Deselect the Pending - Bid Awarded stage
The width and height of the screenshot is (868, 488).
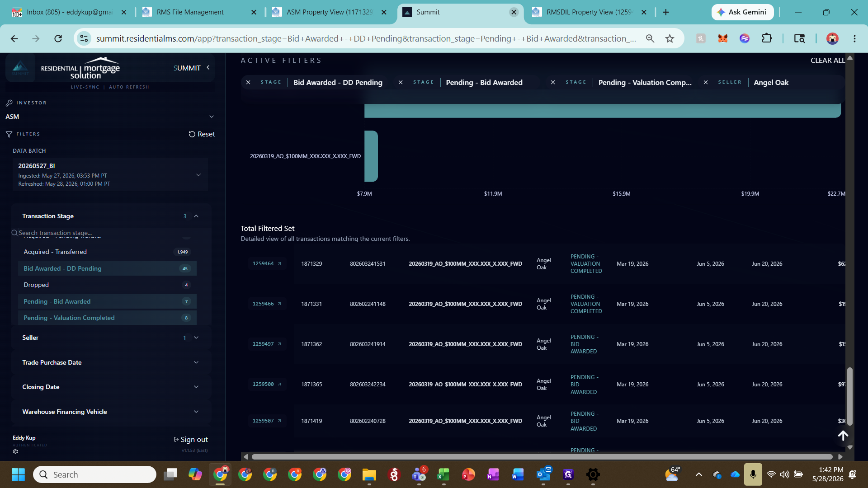click(107, 301)
